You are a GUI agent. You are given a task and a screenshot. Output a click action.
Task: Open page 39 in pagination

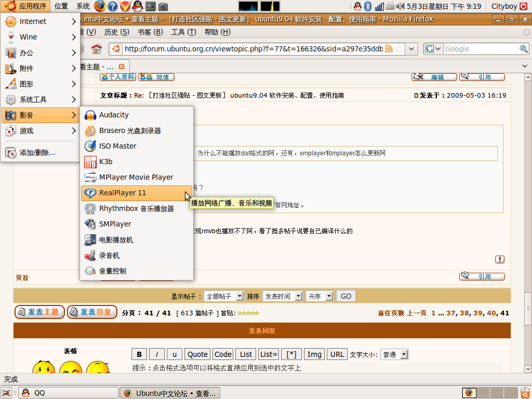(477, 313)
